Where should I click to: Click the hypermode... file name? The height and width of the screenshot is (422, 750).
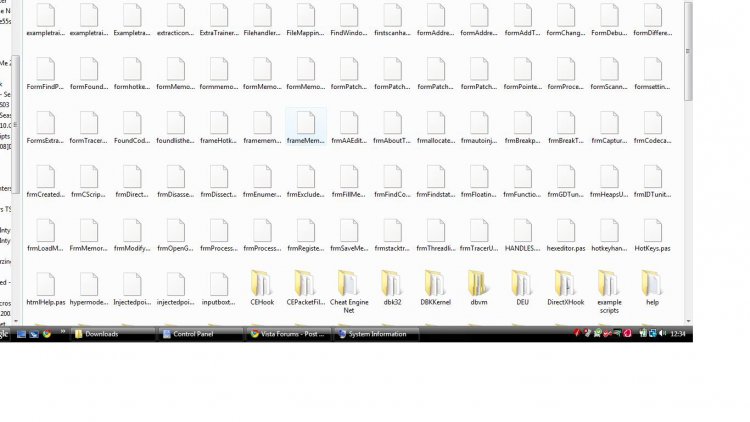(x=89, y=302)
